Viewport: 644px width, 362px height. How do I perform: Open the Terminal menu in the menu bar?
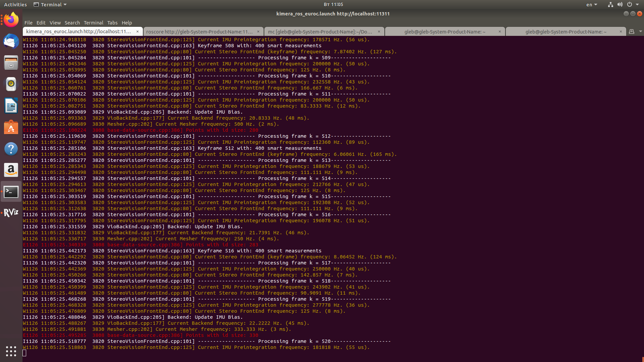tap(93, 23)
